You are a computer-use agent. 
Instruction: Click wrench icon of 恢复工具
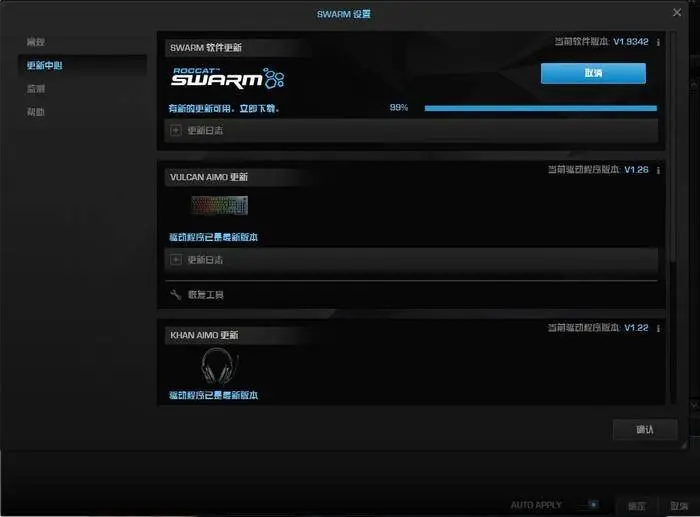(175, 294)
